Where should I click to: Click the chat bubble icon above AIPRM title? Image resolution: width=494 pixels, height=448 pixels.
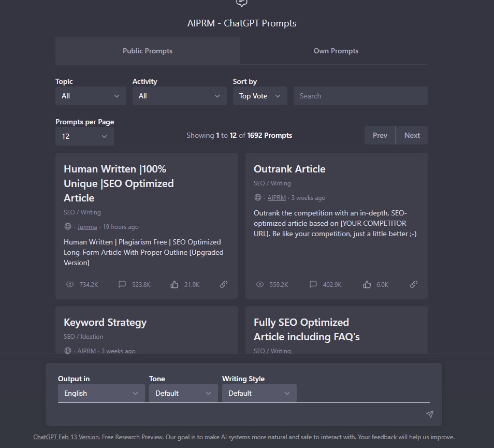click(x=242, y=3)
